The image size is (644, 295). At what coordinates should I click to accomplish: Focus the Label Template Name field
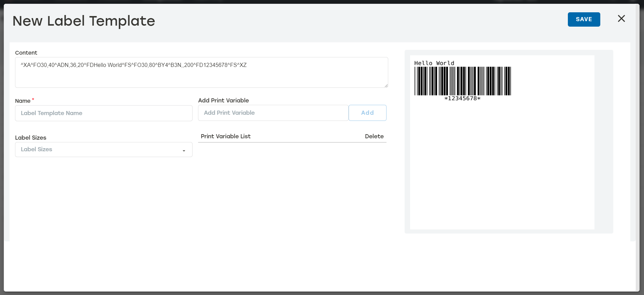[104, 113]
